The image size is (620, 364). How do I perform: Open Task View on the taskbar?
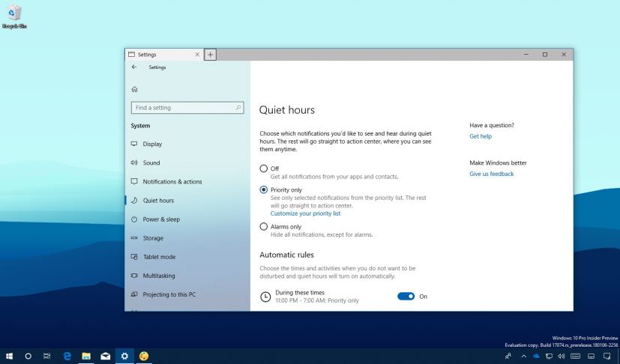[46, 356]
